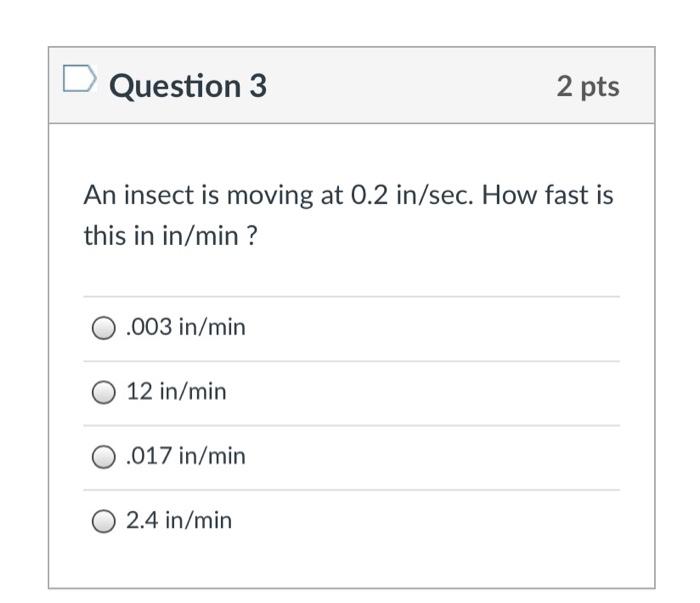Click the "12 in/min" answer label text

pos(177,392)
